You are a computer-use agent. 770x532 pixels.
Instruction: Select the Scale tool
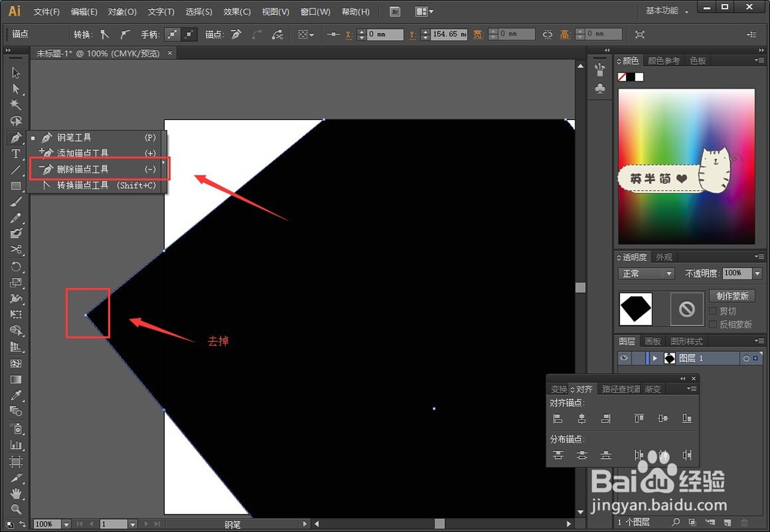pos(15,283)
